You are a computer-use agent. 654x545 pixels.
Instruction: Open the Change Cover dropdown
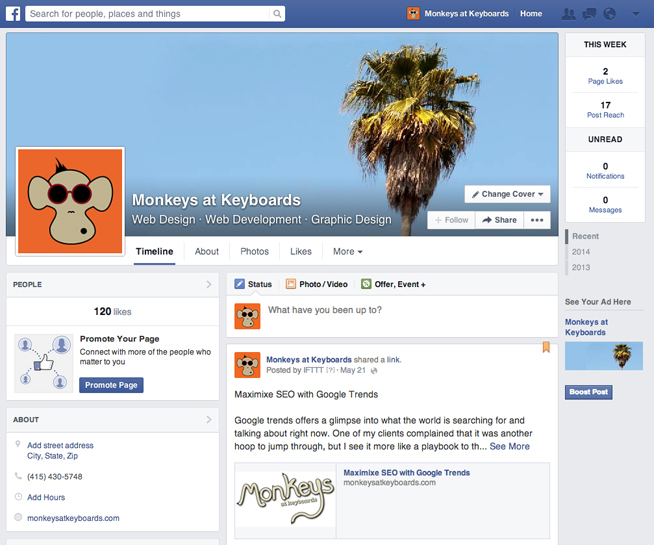click(507, 194)
